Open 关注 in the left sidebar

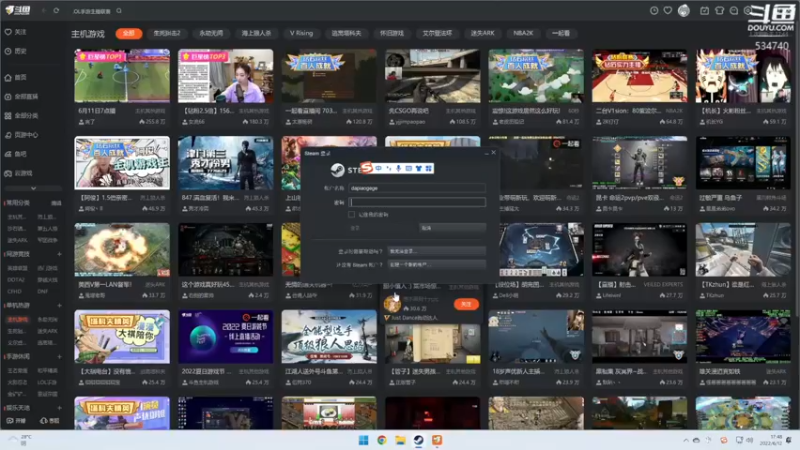(x=16, y=32)
